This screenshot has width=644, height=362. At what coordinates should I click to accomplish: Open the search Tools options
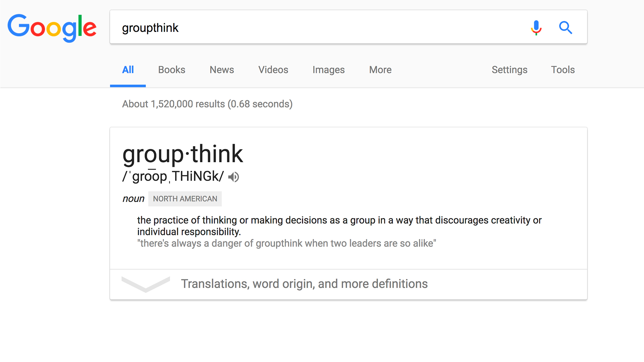coord(562,70)
